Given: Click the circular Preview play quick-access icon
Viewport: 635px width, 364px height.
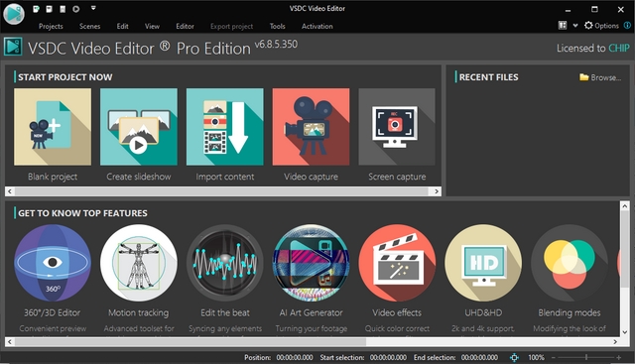Looking at the screenshot, I should pyautogui.click(x=75, y=9).
